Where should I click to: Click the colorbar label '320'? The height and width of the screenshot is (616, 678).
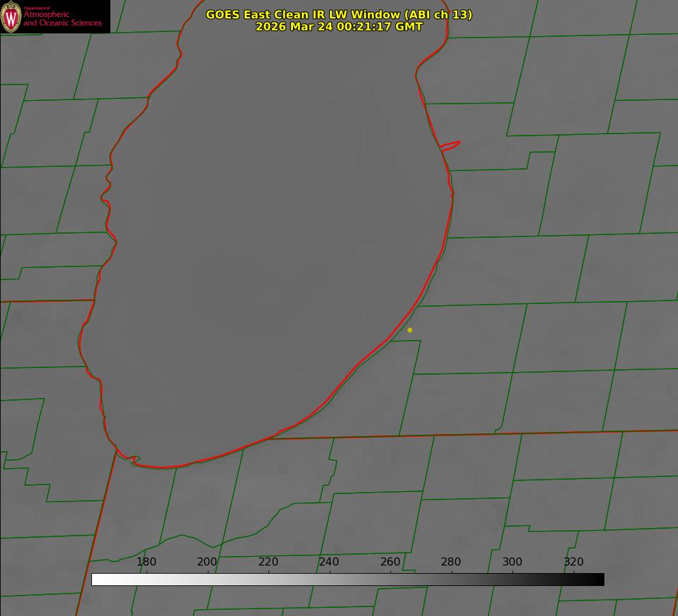(x=574, y=561)
